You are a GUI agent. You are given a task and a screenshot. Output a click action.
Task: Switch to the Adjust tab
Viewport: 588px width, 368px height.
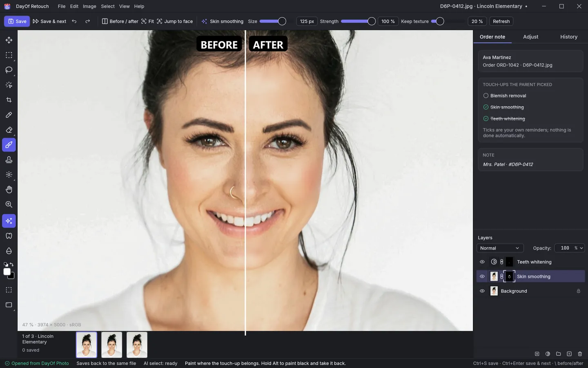tap(530, 37)
